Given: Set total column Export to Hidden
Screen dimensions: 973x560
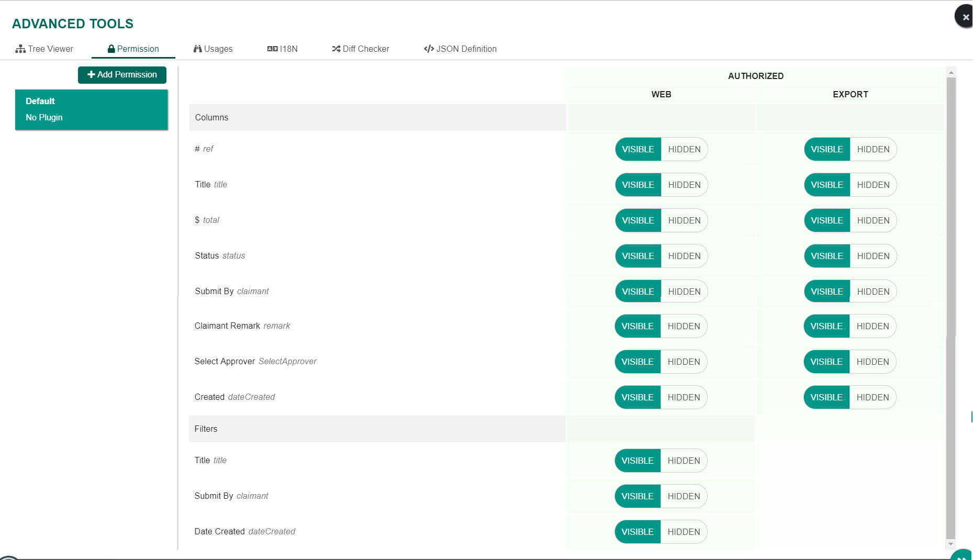Looking at the screenshot, I should click(873, 220).
